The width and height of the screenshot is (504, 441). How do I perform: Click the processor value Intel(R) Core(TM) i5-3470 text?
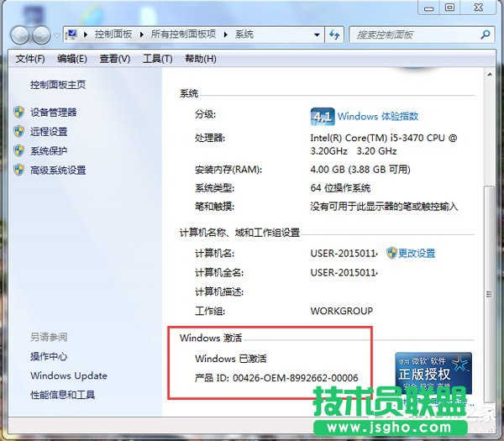click(x=384, y=144)
